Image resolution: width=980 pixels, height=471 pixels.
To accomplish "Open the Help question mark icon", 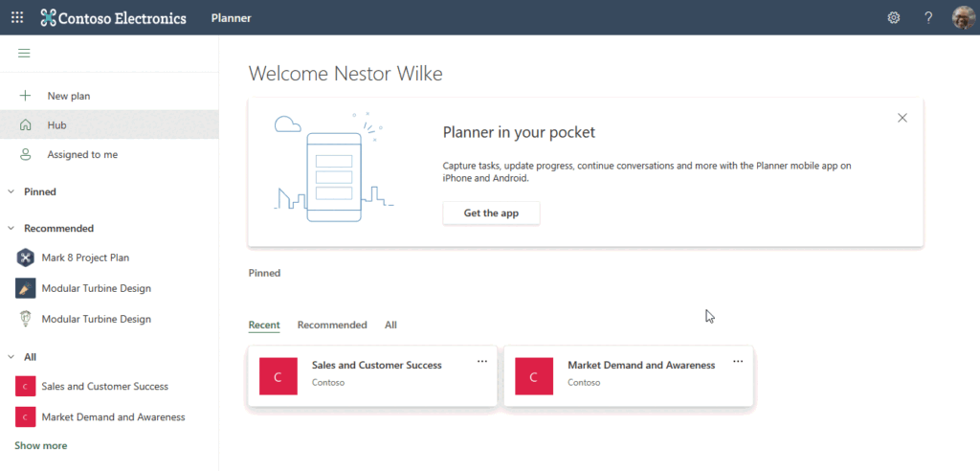I will [x=928, y=17].
